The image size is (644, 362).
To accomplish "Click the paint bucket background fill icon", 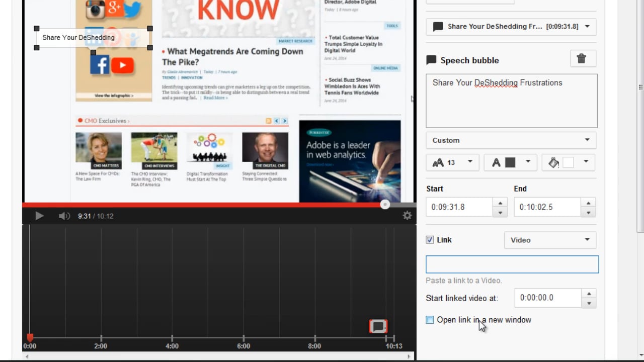I will tap(553, 162).
